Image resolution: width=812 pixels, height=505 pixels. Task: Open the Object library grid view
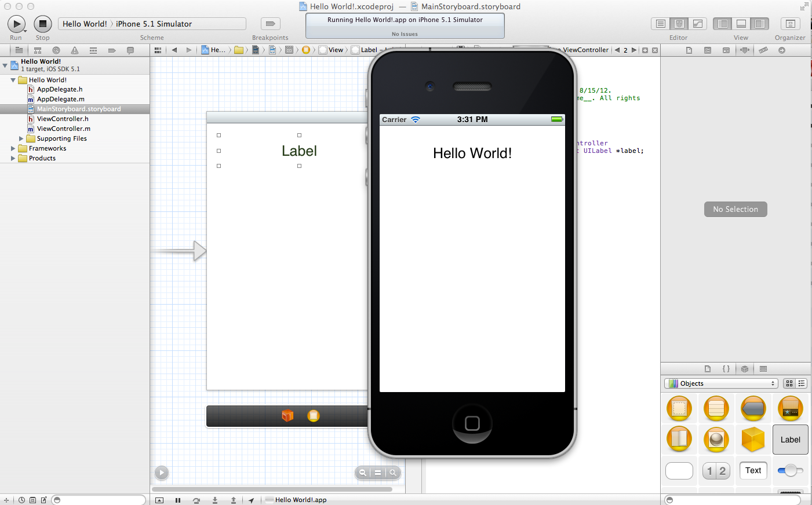click(789, 383)
